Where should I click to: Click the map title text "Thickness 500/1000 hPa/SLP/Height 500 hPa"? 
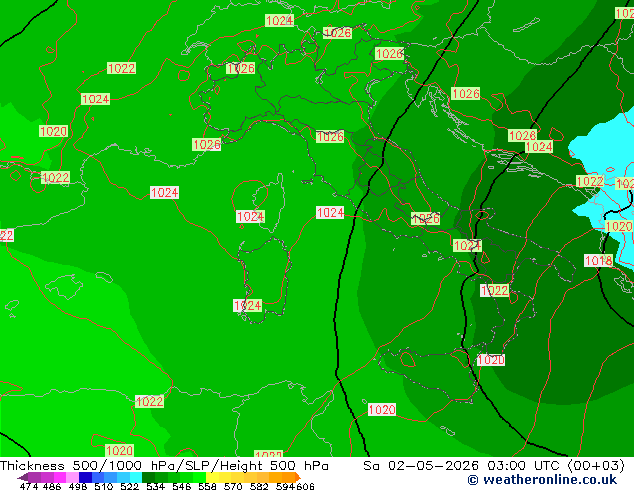pyautogui.click(x=164, y=466)
